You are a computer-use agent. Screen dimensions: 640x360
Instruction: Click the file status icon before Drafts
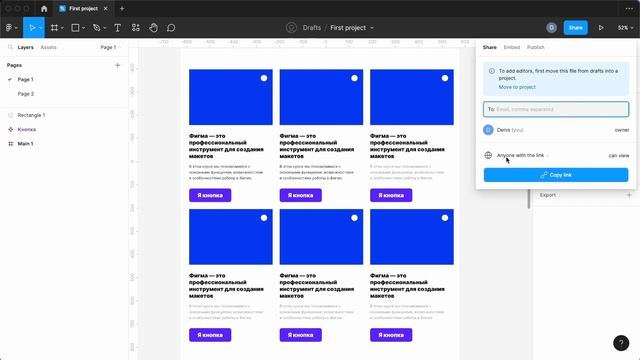291,28
